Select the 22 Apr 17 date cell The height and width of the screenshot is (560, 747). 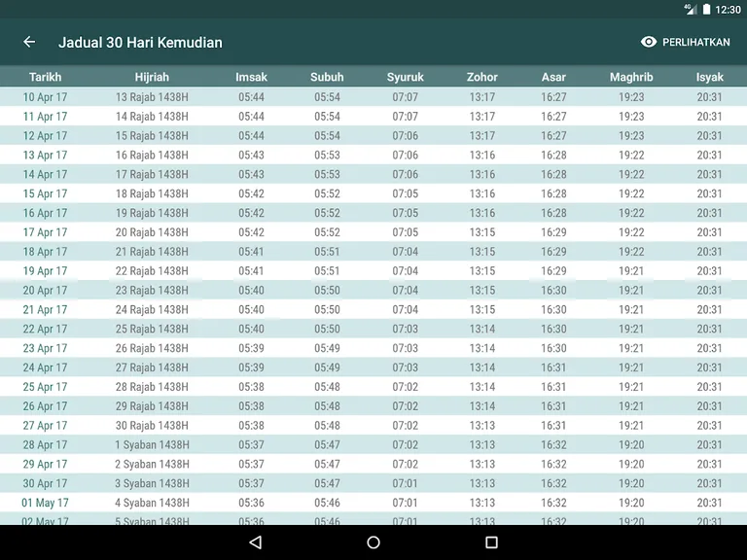pyautogui.click(x=46, y=329)
